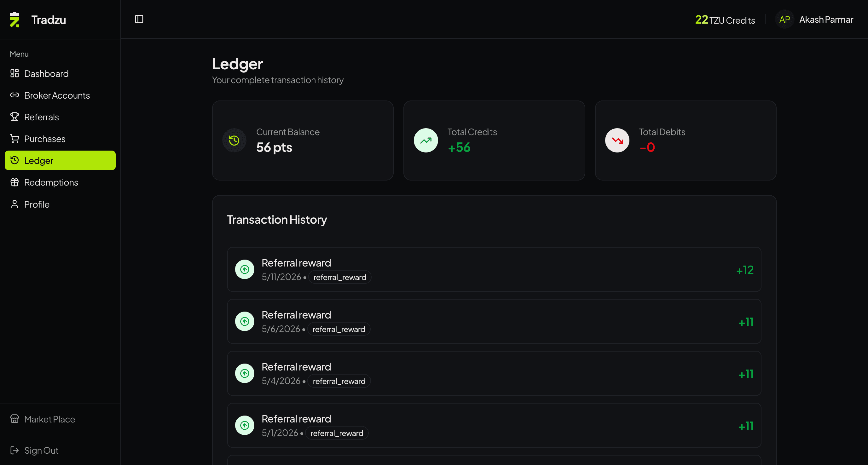Click the Current Balance clock icon
The image size is (868, 465).
(x=234, y=141)
